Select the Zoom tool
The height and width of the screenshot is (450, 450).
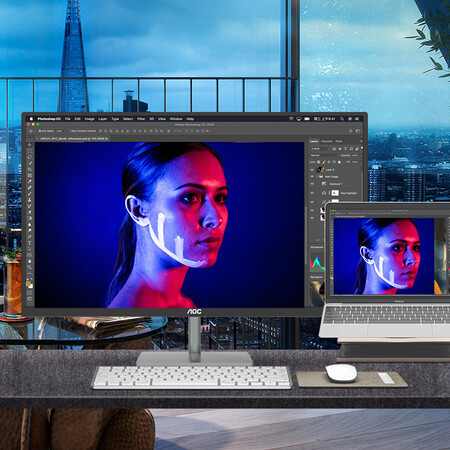click(x=30, y=267)
